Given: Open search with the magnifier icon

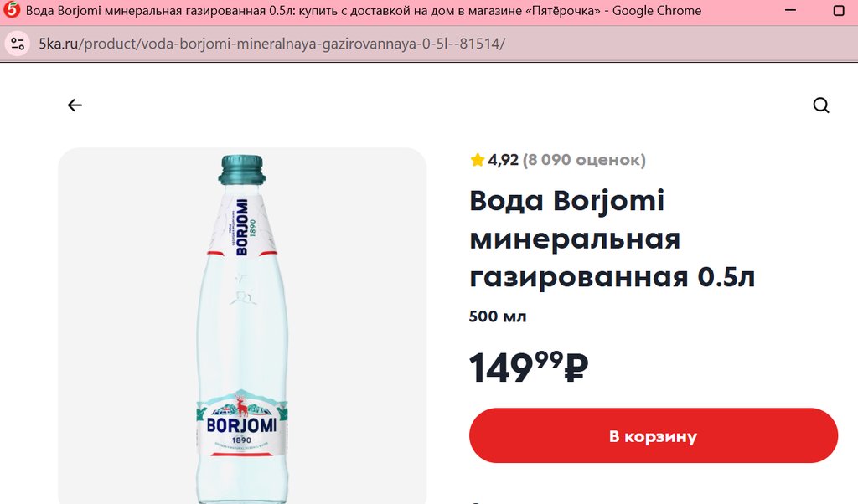Looking at the screenshot, I should pos(821,105).
